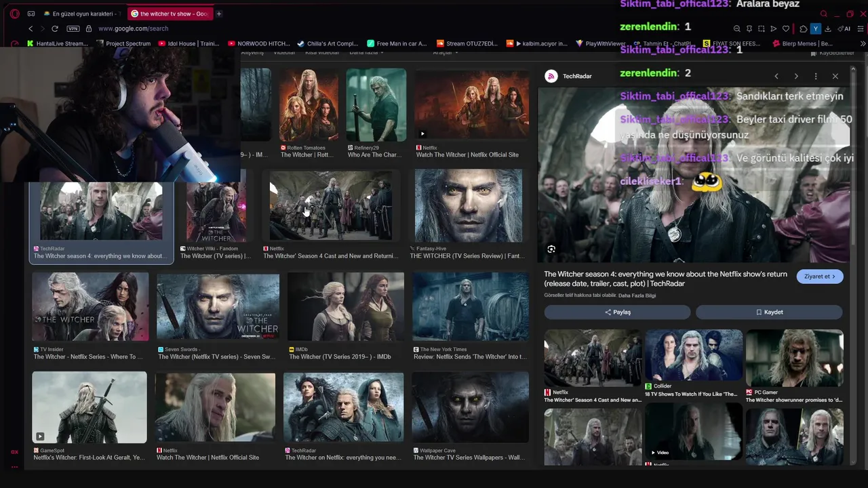Open Stream OTUZ7EDİ bookmark
The image size is (868, 488).
[x=467, y=43]
